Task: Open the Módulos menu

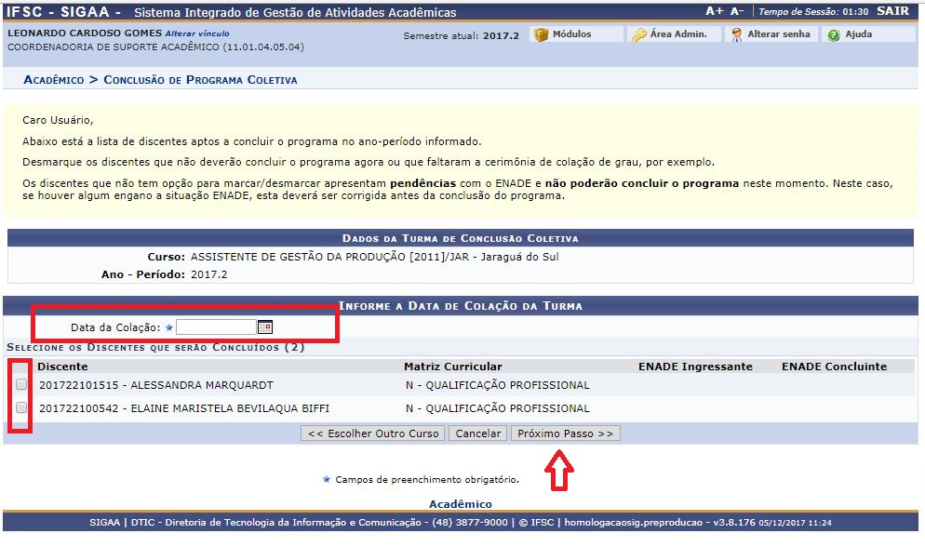Action: 571,34
